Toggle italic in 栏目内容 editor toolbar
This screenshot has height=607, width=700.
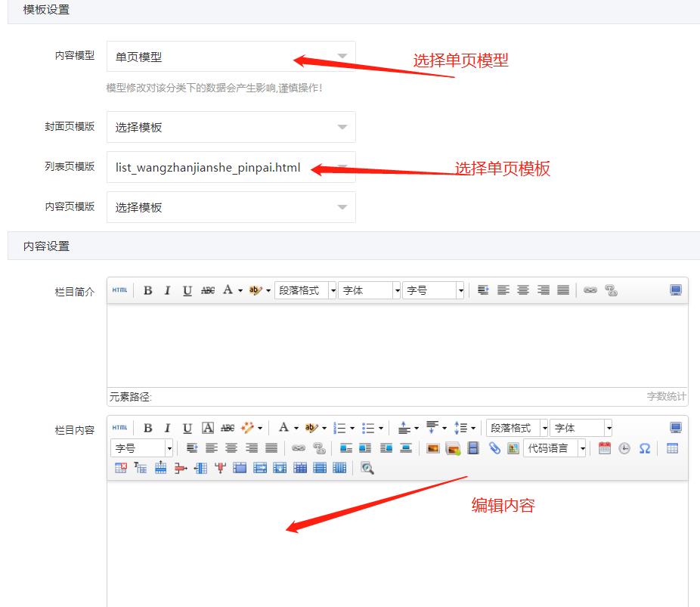167,428
